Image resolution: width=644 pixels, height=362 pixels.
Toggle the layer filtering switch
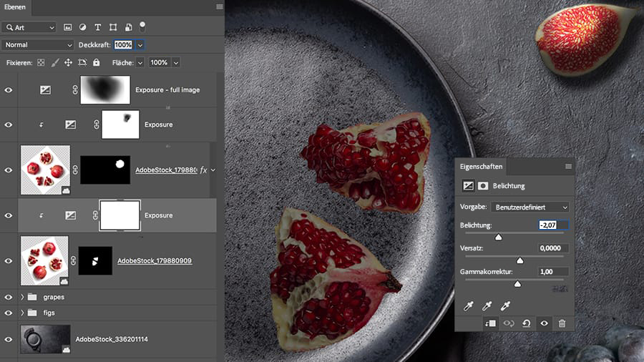pos(142,27)
